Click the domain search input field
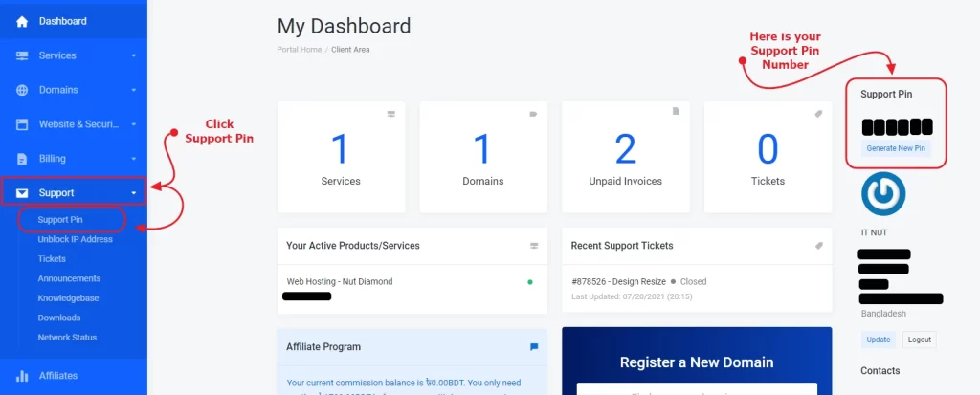 coord(697,388)
